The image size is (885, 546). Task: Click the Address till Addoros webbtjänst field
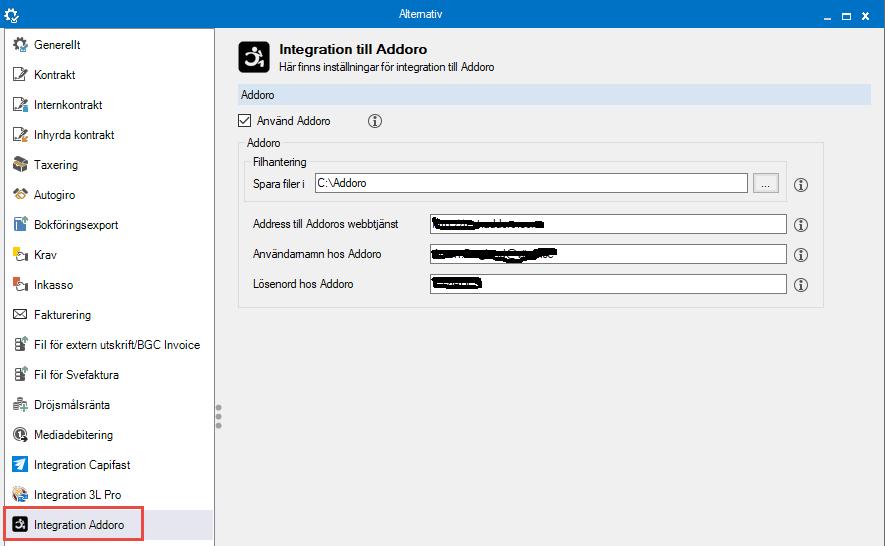[x=608, y=224]
